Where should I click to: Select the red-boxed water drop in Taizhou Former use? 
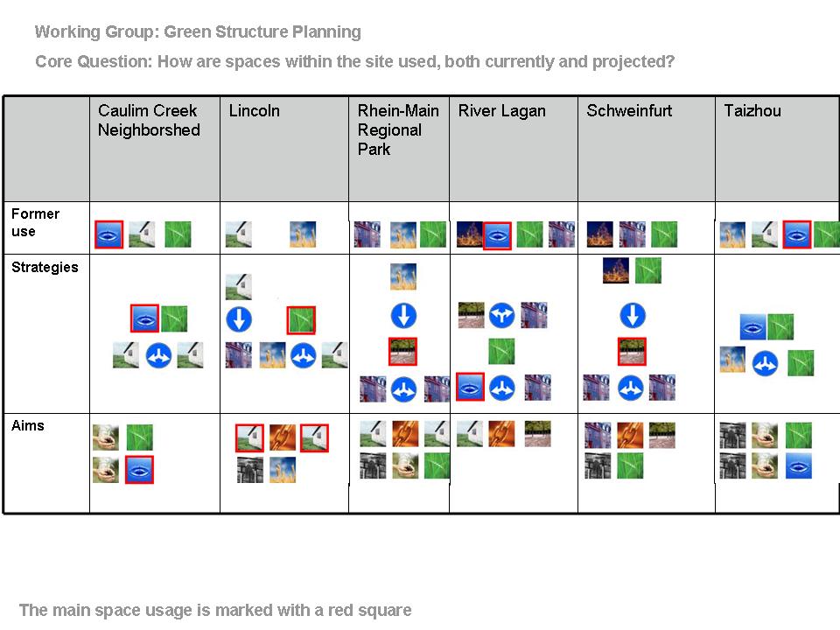pyautogui.click(x=797, y=234)
